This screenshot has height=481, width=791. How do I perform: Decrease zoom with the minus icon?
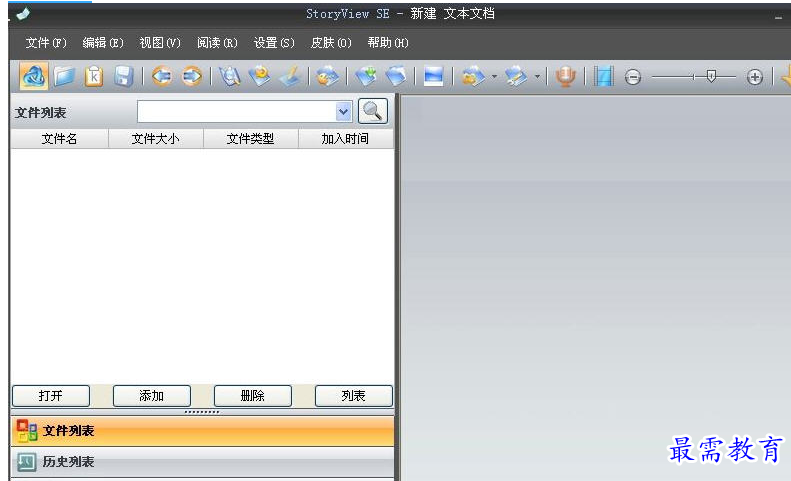click(x=633, y=77)
